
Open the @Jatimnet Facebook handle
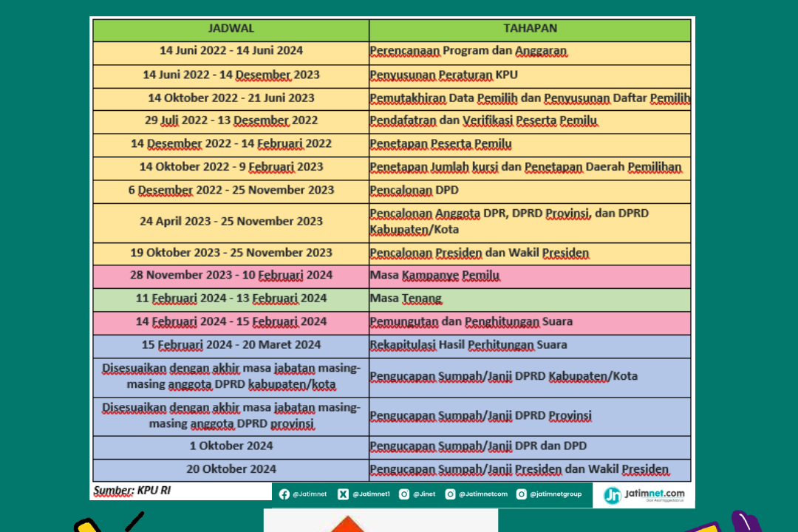click(310, 494)
